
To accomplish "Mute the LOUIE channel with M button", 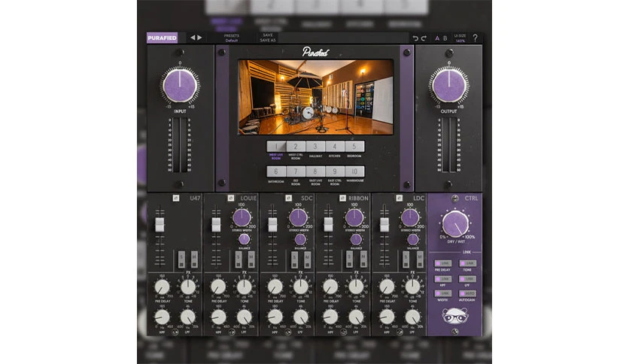I will point(251,259).
